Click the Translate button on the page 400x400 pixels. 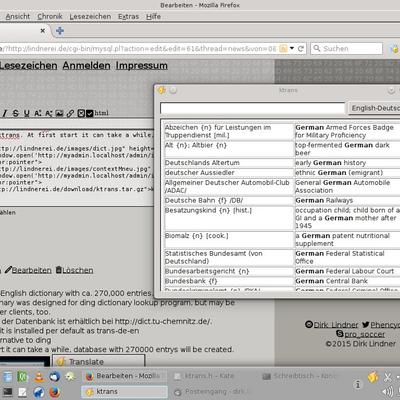tap(98, 361)
